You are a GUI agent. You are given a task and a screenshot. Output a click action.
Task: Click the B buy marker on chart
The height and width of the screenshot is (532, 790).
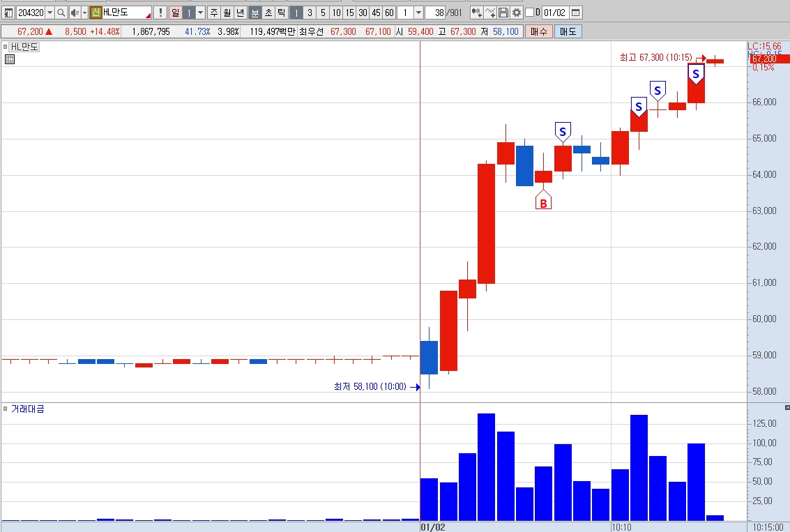pyautogui.click(x=543, y=199)
